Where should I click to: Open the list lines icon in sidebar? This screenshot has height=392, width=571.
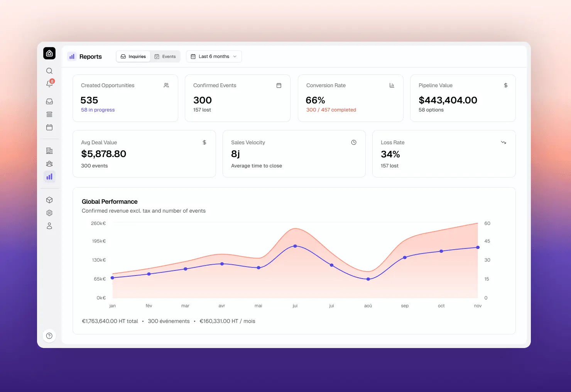click(x=49, y=115)
